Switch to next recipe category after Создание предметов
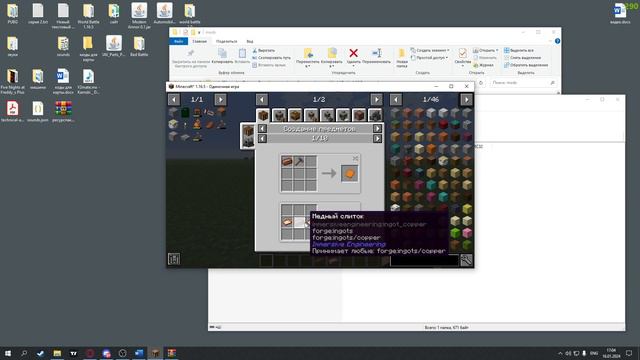The width and height of the screenshot is (640, 360). tap(377, 129)
